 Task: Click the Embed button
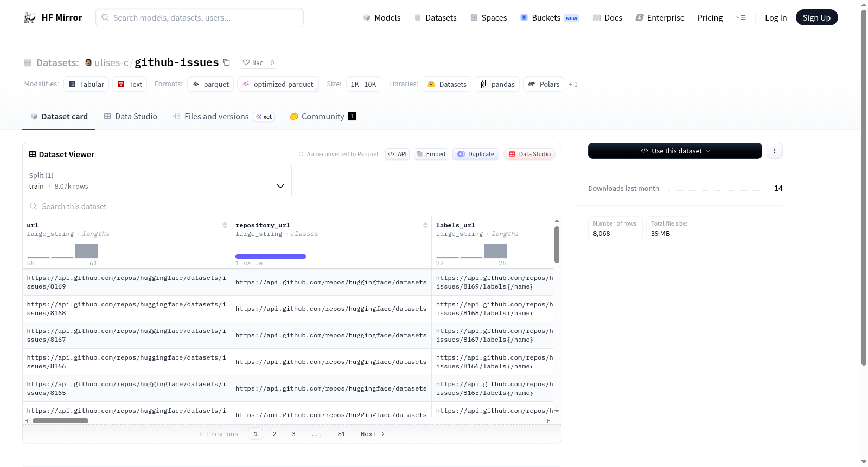[x=431, y=154]
